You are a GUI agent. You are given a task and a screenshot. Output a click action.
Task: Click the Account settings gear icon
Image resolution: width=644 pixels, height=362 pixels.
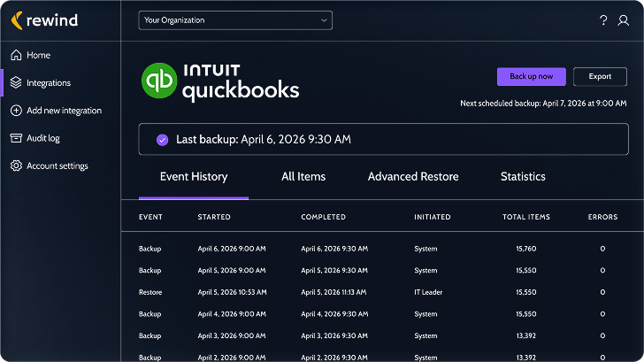coord(16,166)
